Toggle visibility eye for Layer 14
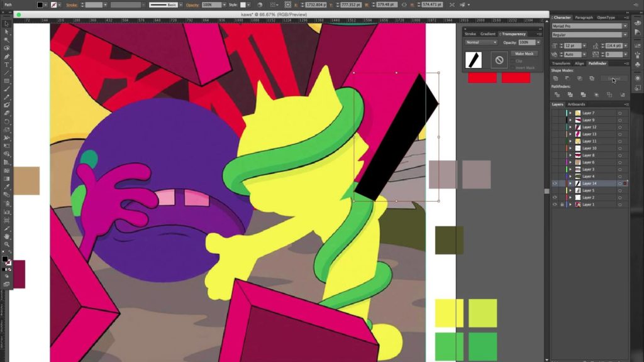Screen dimensions: 644x362 555,184
